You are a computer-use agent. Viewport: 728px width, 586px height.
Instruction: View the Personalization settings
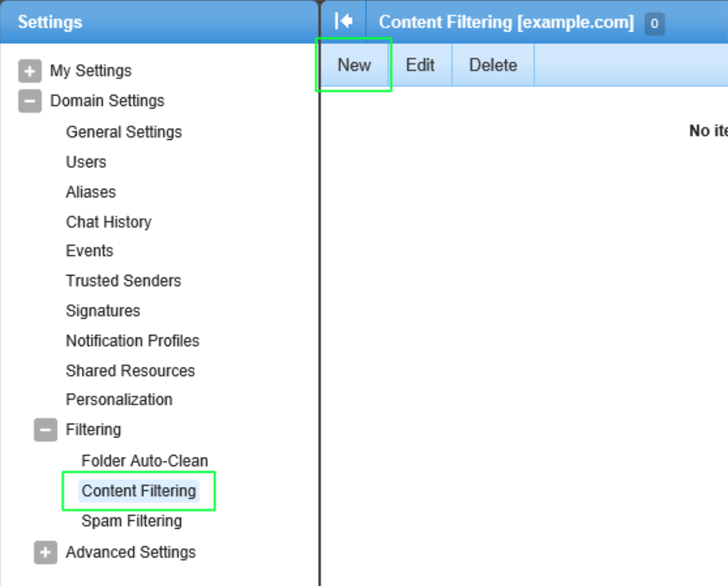click(119, 399)
